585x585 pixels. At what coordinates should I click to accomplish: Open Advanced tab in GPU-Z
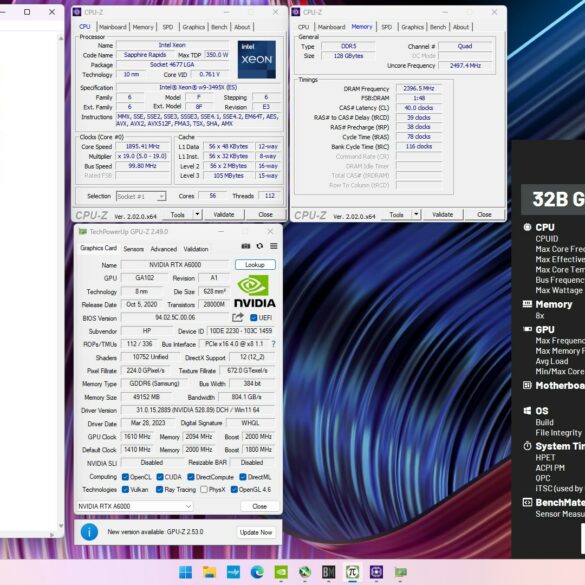[163, 249]
